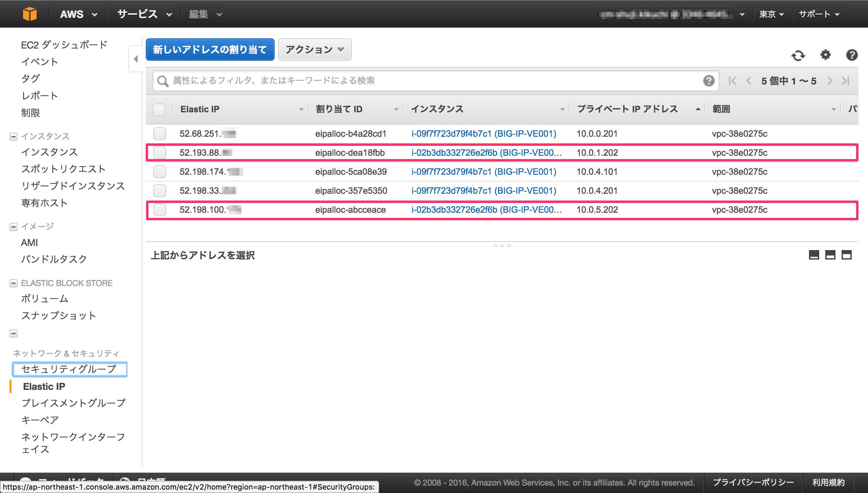Screen dimensions: 868x493
Task: Open 制限 in sidebar
Action: (x=31, y=113)
